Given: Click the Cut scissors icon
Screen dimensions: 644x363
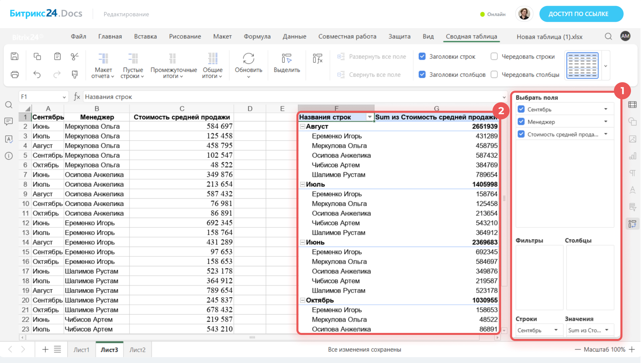Looking at the screenshot, I should click(x=75, y=56).
